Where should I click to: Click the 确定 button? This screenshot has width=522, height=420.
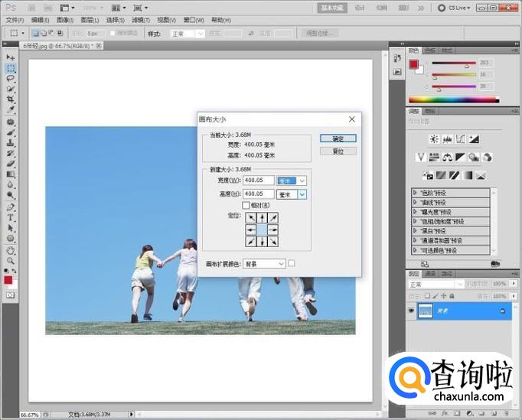click(338, 138)
